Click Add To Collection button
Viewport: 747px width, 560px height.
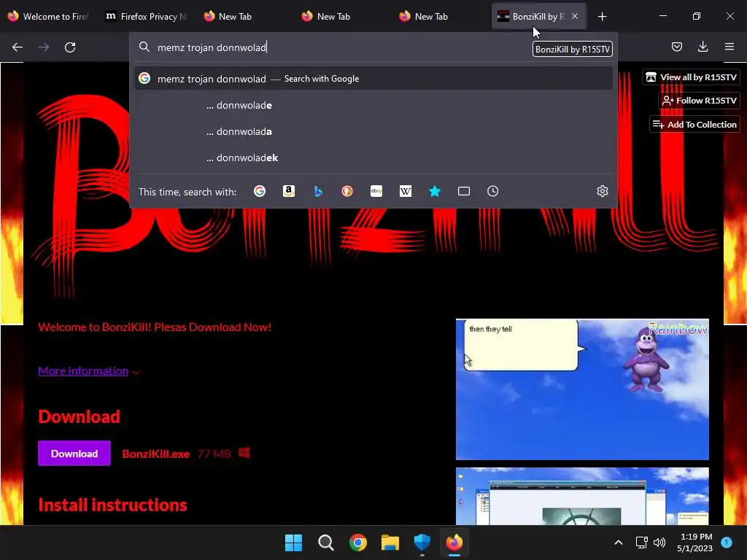(694, 124)
